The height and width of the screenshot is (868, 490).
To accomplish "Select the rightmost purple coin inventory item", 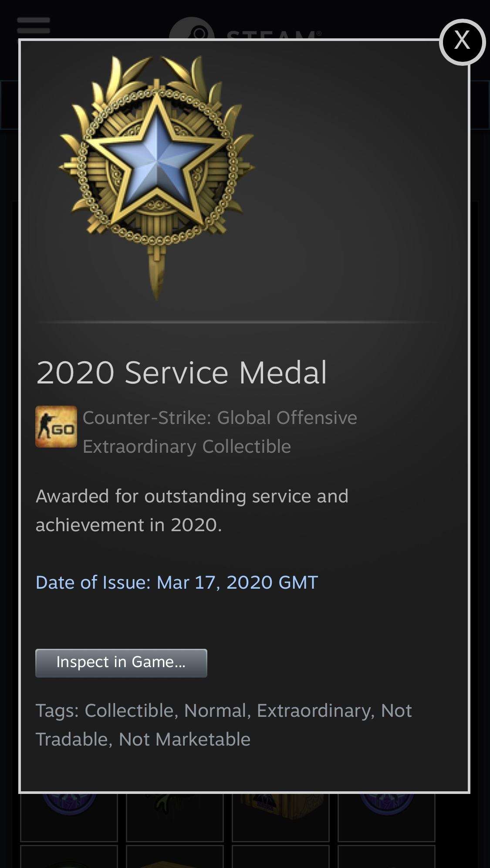I will (x=386, y=817).
